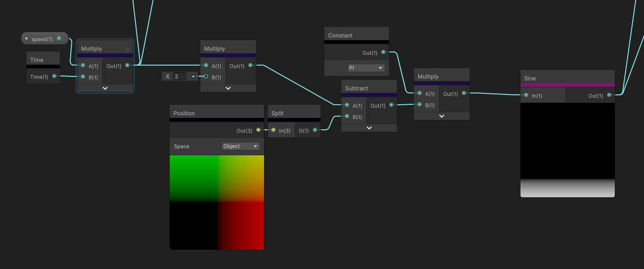Click the Sine node preview image

[x=568, y=150]
